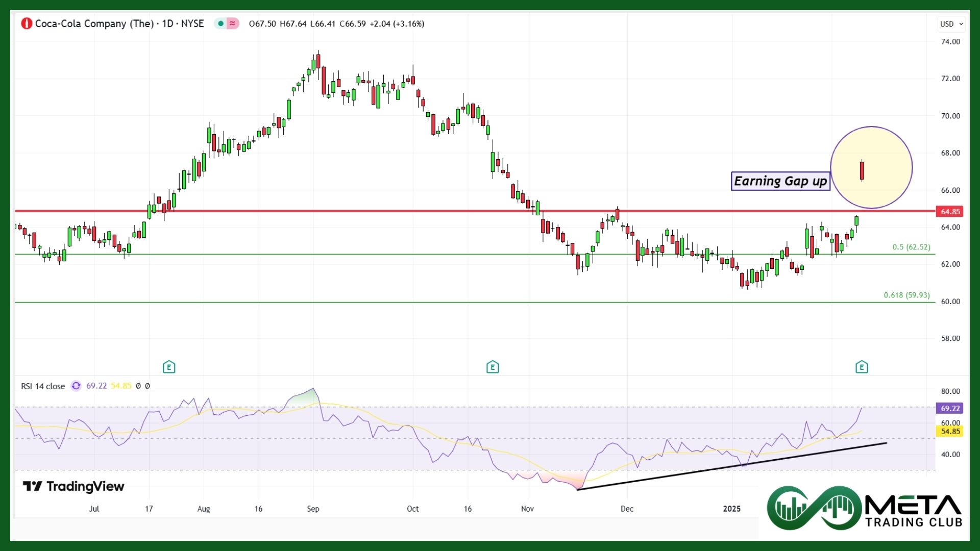The image size is (980, 551).
Task: Click the Sep label on time axis
Action: 313,509
